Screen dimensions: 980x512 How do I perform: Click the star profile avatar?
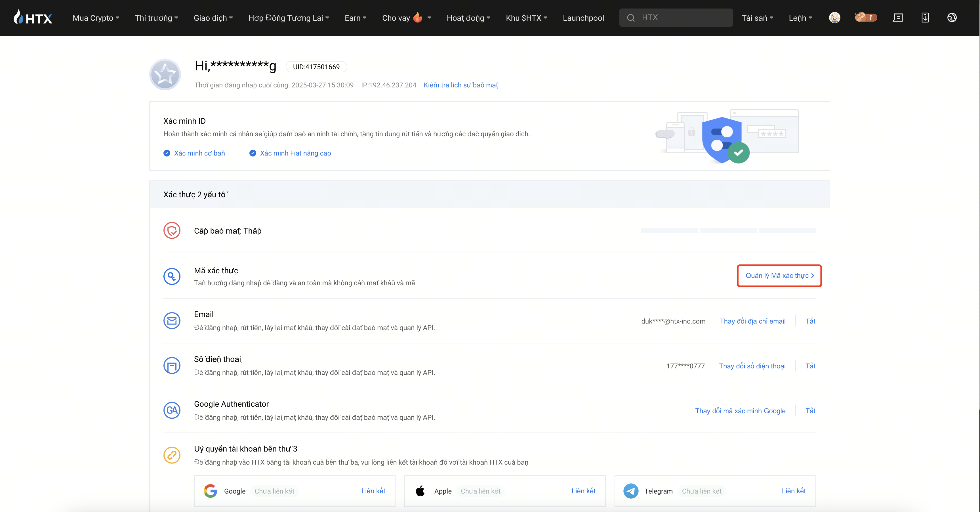click(165, 74)
